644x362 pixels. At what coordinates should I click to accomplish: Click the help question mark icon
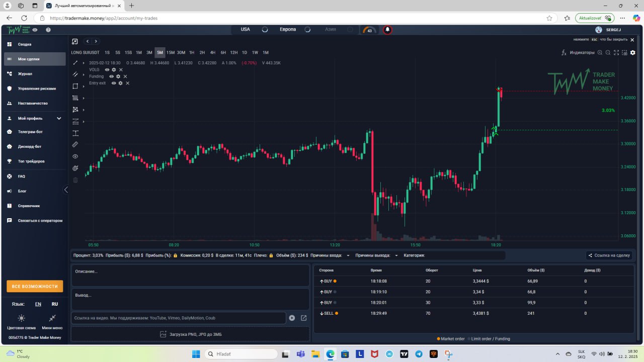pyautogui.click(x=48, y=30)
